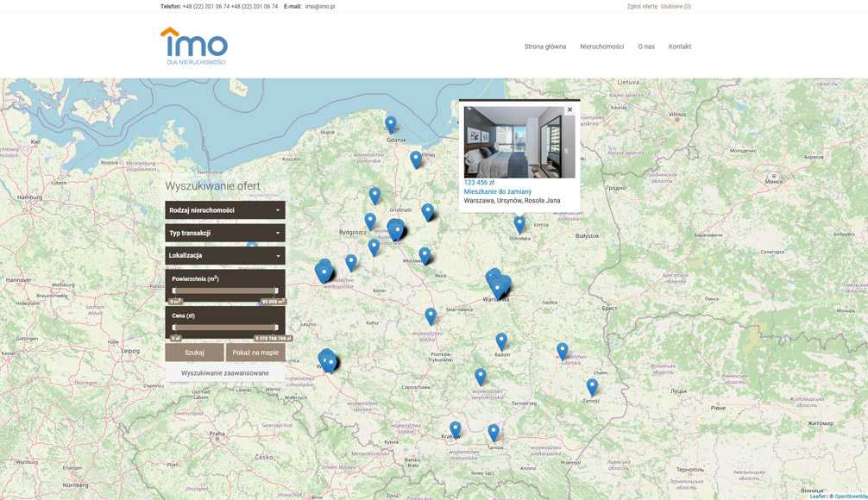The image size is (868, 500).
Task: Click the "Warszawa, Ursynów, Rosoła Jana" address text
Action: point(512,201)
